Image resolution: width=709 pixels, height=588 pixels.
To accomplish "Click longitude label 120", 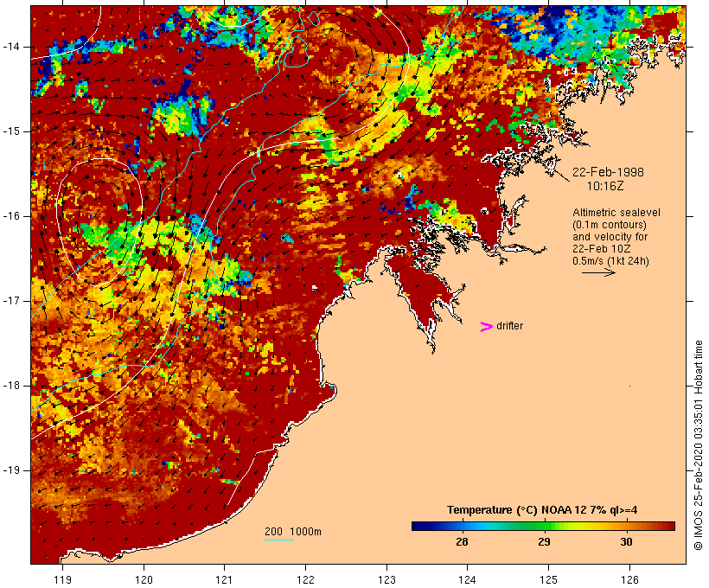I will point(144,579).
